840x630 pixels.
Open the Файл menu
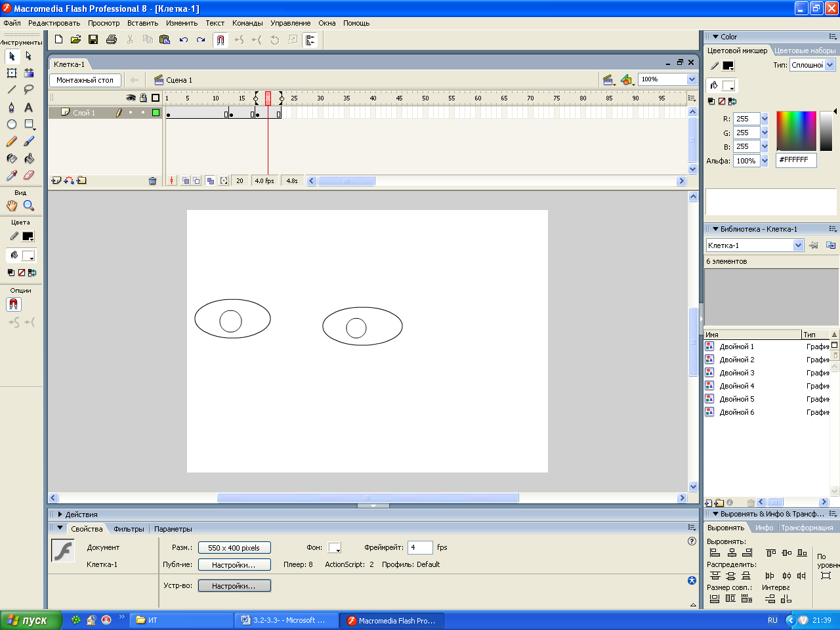(x=12, y=23)
